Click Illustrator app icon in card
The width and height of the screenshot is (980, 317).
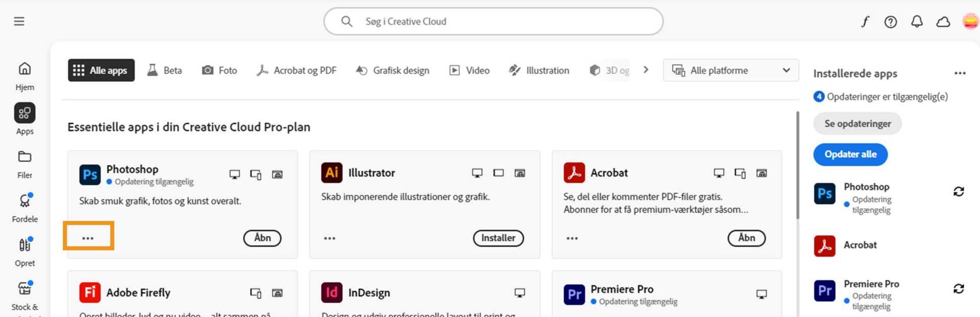[332, 173]
